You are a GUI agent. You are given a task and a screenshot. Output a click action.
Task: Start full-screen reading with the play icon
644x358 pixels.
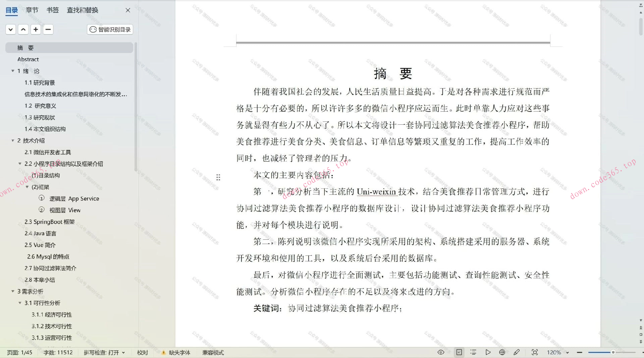pos(488,352)
